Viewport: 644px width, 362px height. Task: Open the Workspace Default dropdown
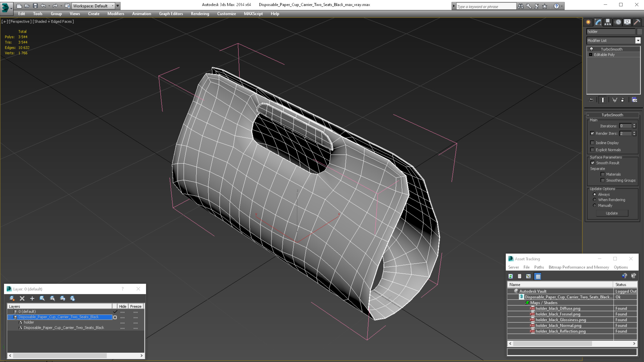coord(112,6)
